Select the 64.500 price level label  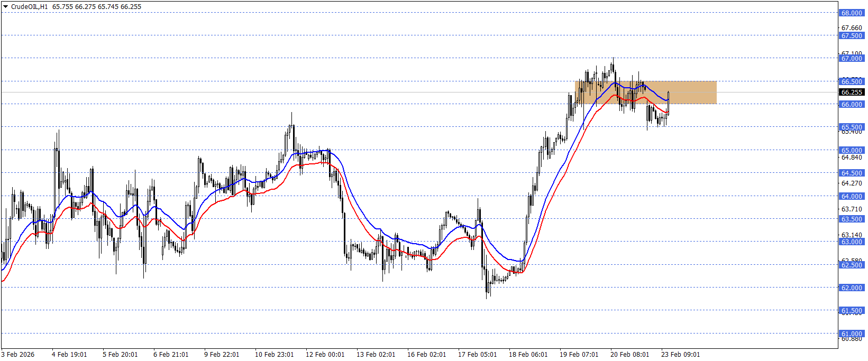pos(852,173)
